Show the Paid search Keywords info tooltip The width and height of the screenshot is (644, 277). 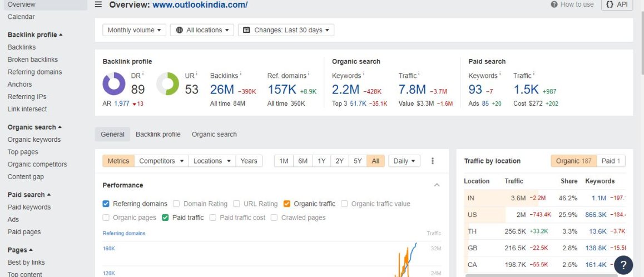500,74
